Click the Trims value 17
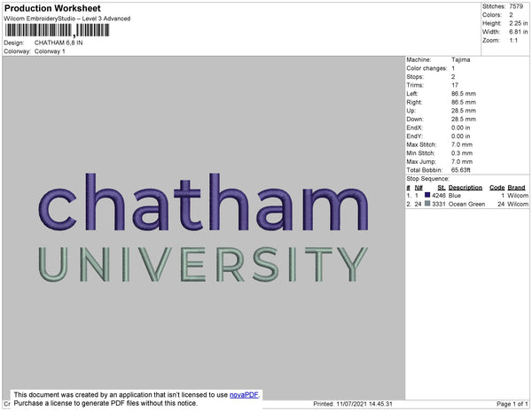532x411 pixels. (455, 85)
